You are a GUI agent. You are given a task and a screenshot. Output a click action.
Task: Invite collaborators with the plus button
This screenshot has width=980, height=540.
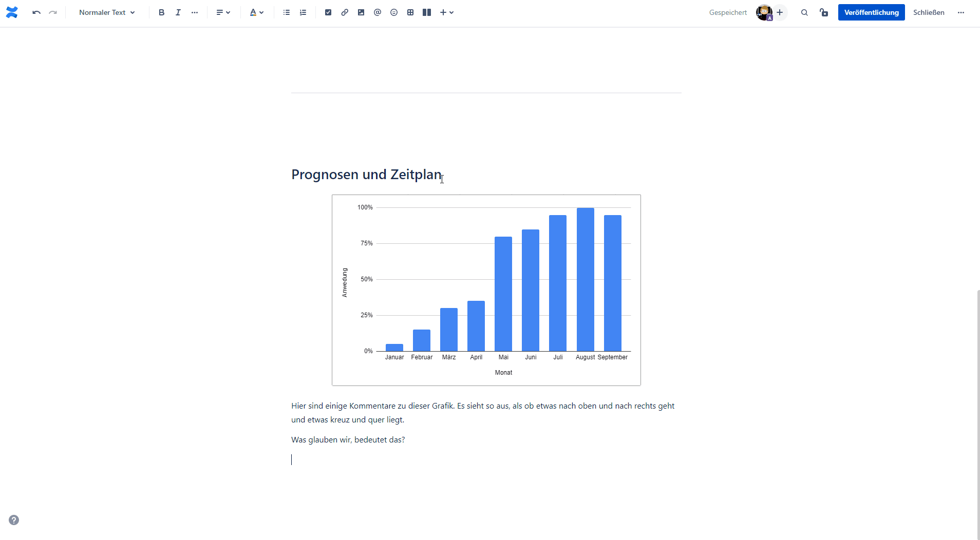point(780,12)
